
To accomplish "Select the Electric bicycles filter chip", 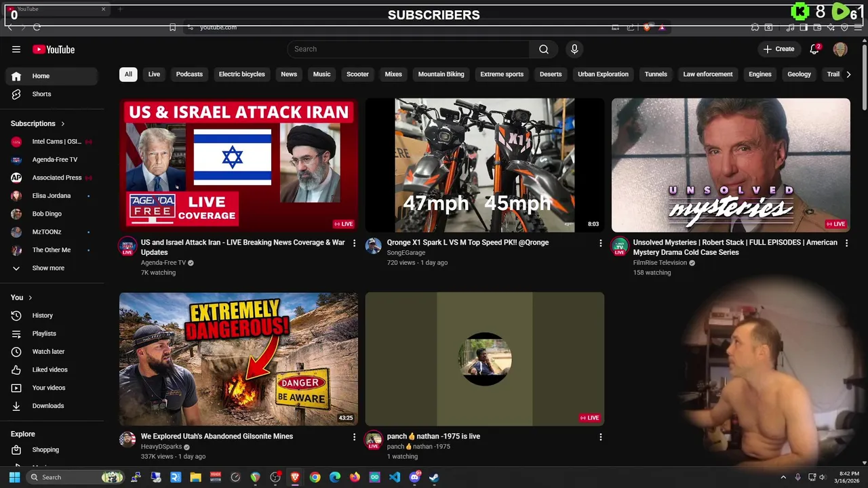I will point(241,75).
